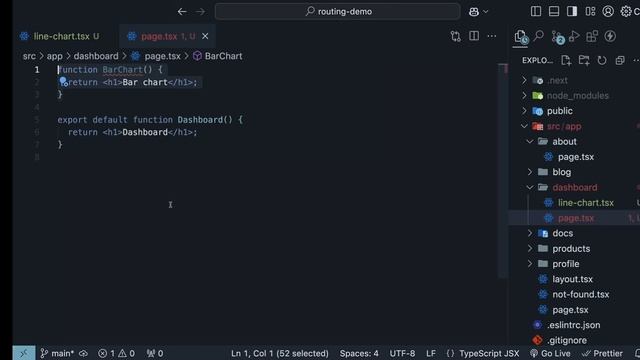Open the remote window button in status bar

click(24, 353)
